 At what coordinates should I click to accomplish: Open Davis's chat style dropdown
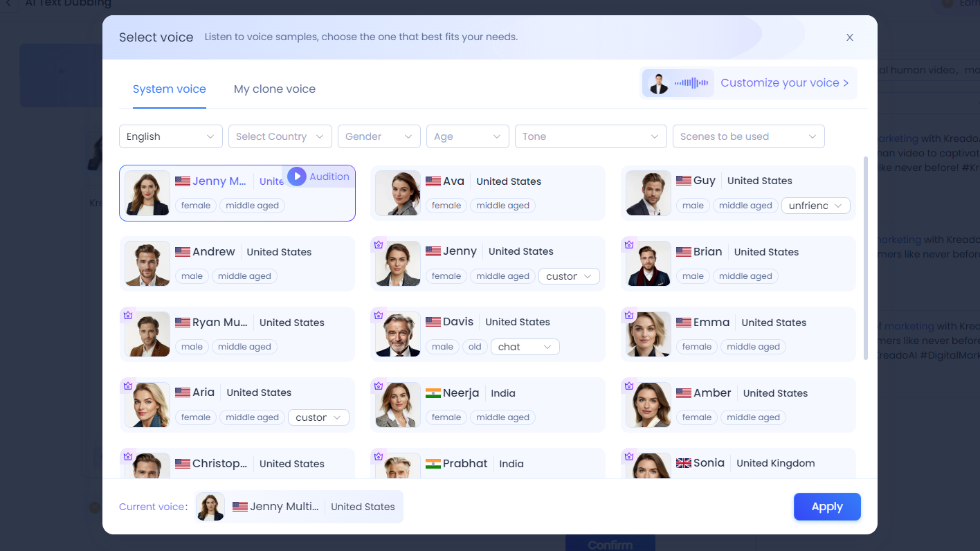coord(525,347)
